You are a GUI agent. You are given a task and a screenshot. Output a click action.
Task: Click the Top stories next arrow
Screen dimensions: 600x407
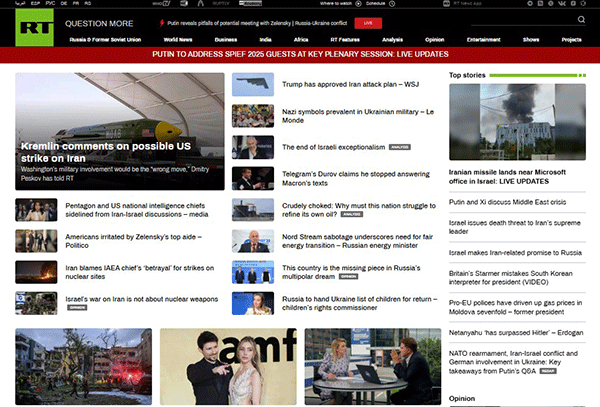click(582, 75)
